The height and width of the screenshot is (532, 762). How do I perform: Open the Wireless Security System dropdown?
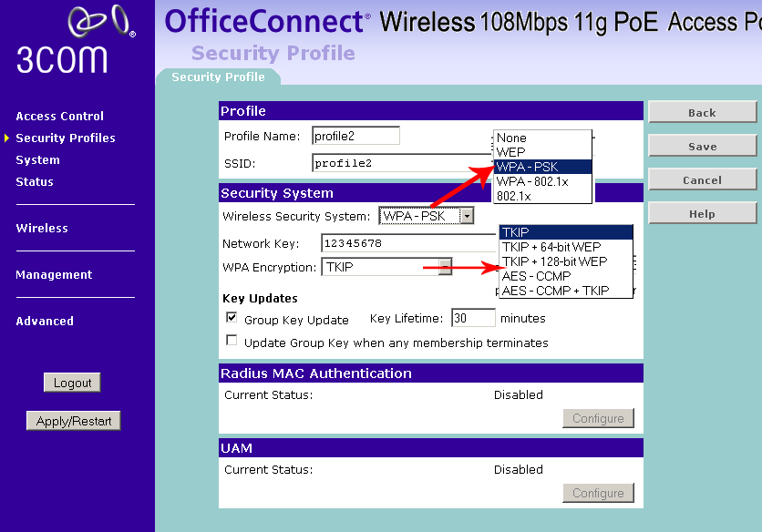point(427,216)
